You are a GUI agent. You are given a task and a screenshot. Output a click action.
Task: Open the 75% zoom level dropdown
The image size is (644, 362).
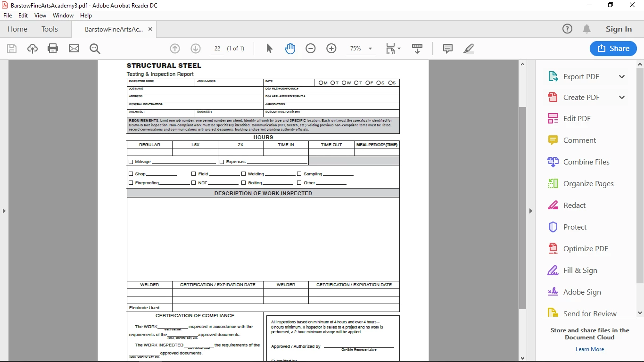(x=370, y=49)
